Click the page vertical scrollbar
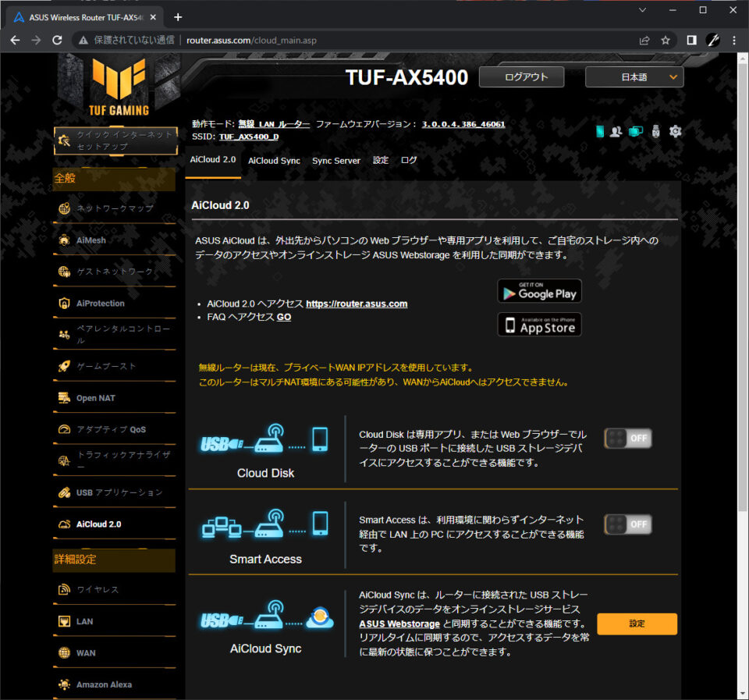Image resolution: width=749 pixels, height=700 pixels. (x=743, y=286)
